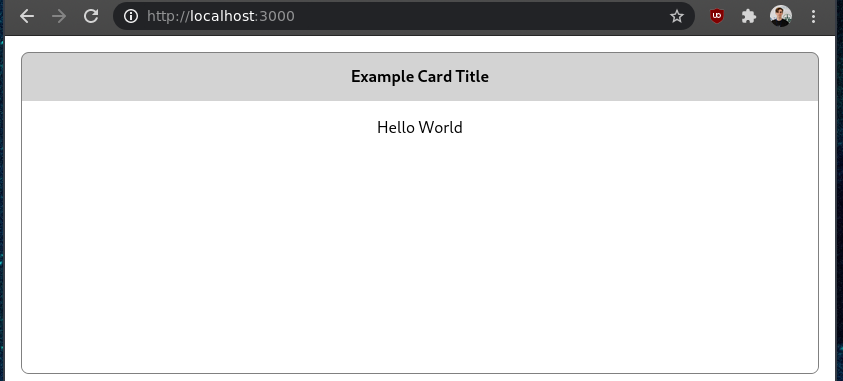Open the three-dot Chrome menu
843x381 pixels.
point(813,16)
